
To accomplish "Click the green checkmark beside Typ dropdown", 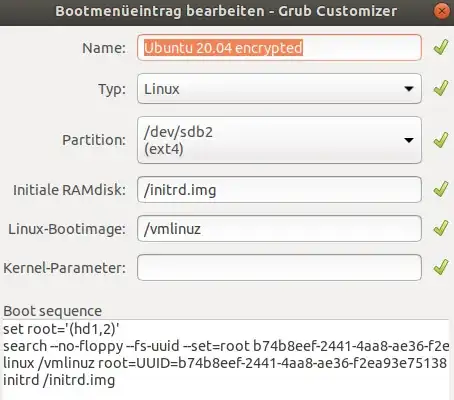I will [441, 88].
